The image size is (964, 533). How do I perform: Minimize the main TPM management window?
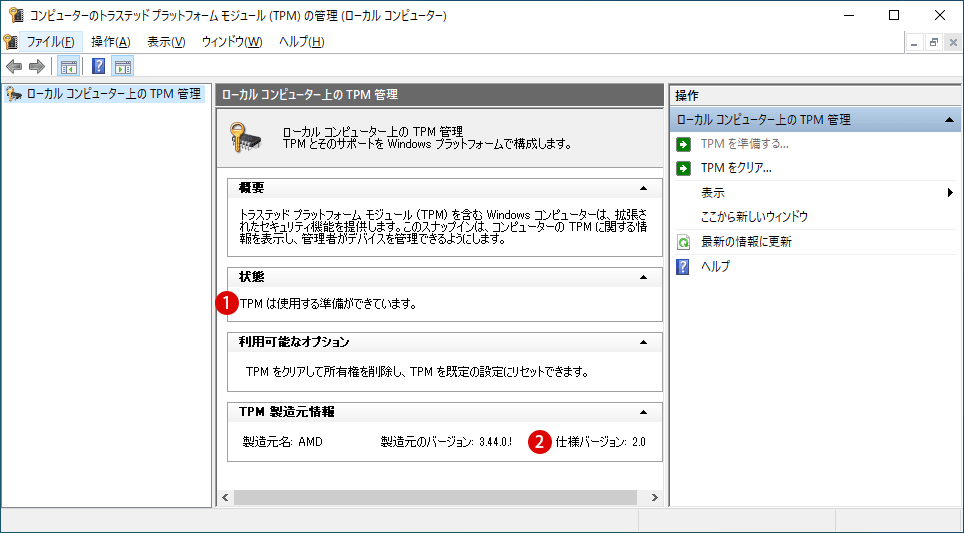(850, 15)
